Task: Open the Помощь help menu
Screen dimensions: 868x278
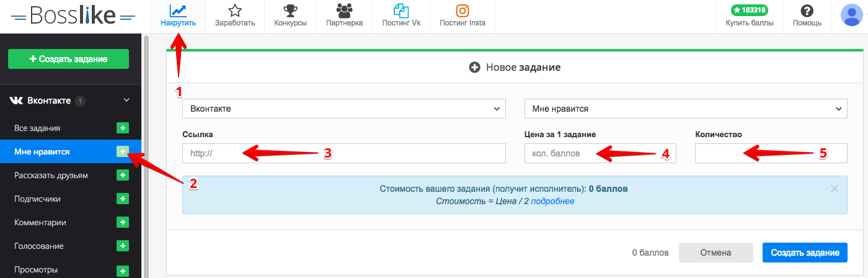Action: tap(807, 17)
